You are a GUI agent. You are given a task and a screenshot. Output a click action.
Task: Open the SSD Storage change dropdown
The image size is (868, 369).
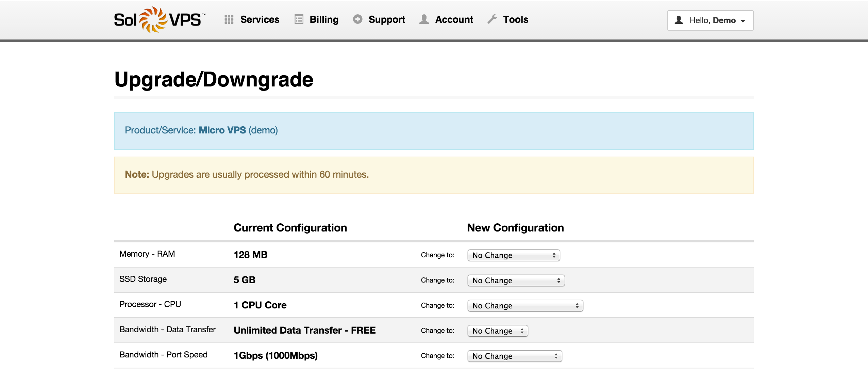[515, 280]
